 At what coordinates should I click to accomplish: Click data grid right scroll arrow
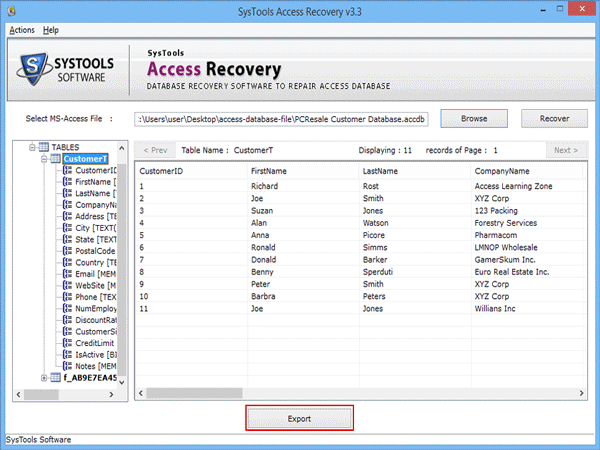click(581, 393)
